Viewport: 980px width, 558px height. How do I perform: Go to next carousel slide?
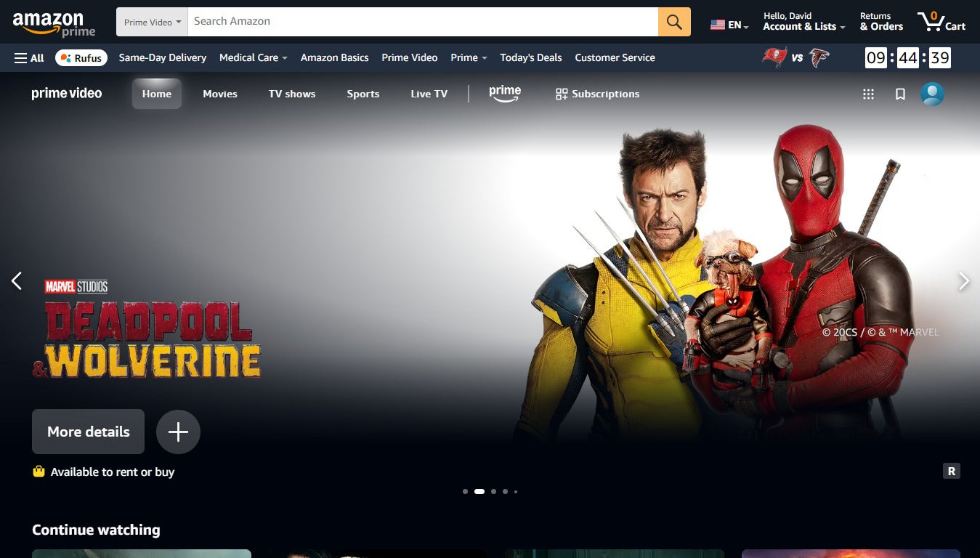coord(964,280)
